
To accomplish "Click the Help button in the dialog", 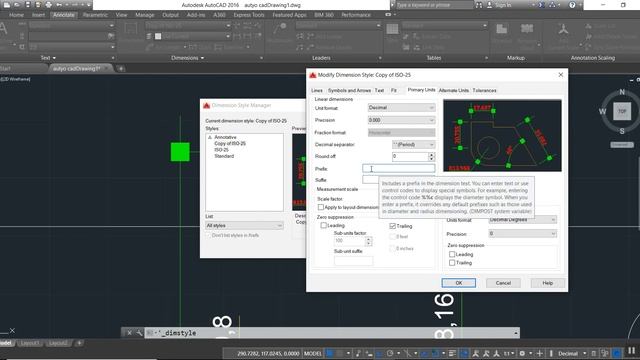I will 548,283.
